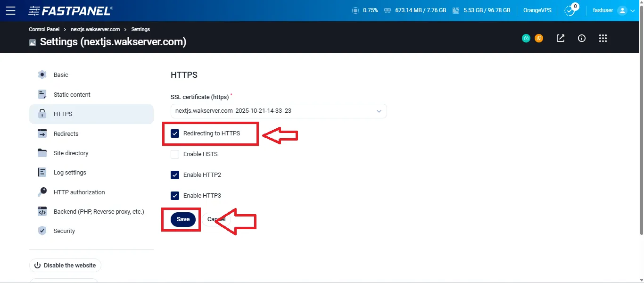This screenshot has width=644, height=283.
Task: Open the Backend code icon in sidebar
Action: [41, 211]
